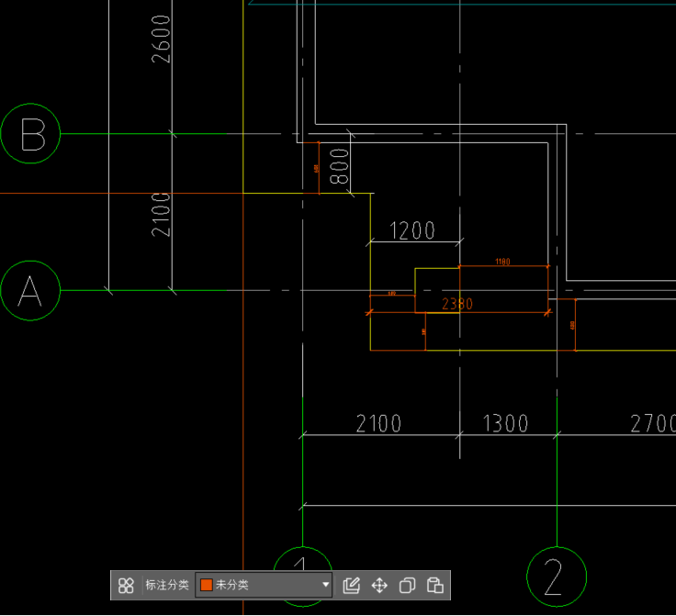Click the axis bubble labeled A
Viewport: 676px width, 616px height.
[x=30, y=291]
